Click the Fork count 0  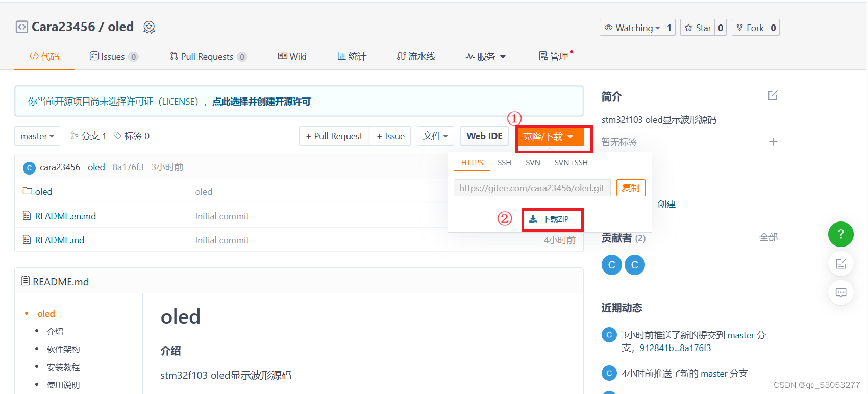click(x=773, y=28)
